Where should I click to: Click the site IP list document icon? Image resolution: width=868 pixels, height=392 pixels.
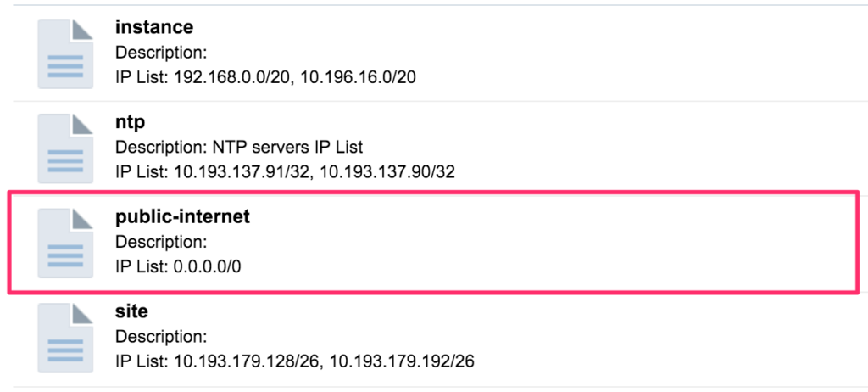[65, 338]
